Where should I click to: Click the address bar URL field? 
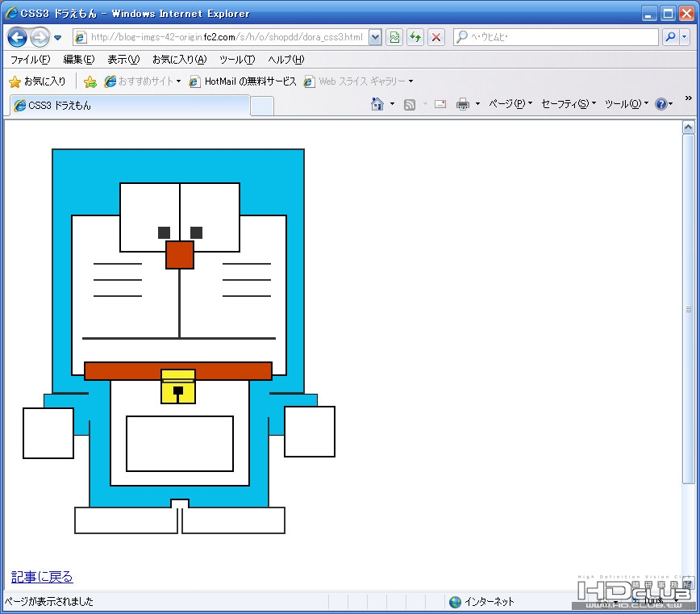pos(227,37)
